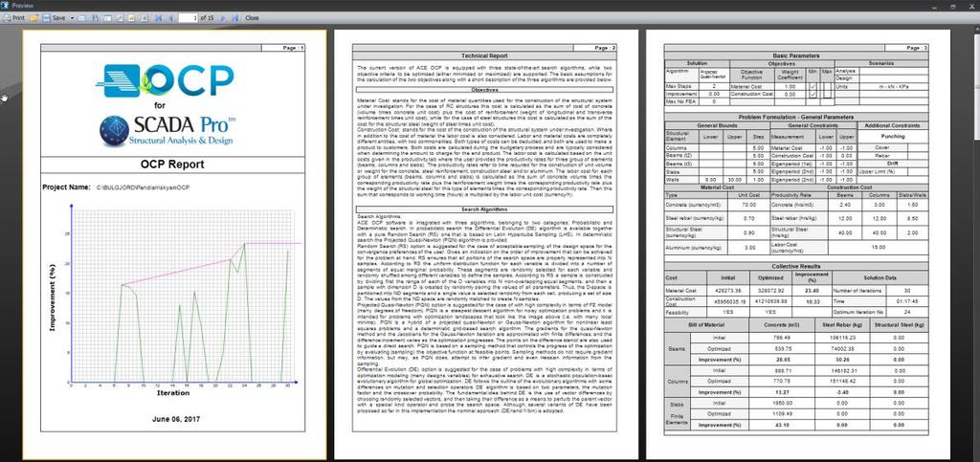The height and width of the screenshot is (462, 980).
Task: Expand the Save format dropdown arrow
Action: tap(72, 18)
